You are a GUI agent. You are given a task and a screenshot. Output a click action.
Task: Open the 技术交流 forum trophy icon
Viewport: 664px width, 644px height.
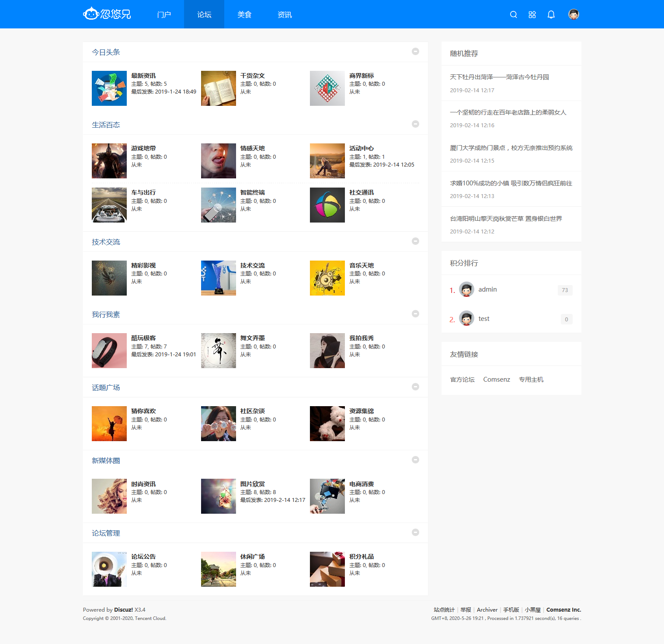(x=219, y=278)
